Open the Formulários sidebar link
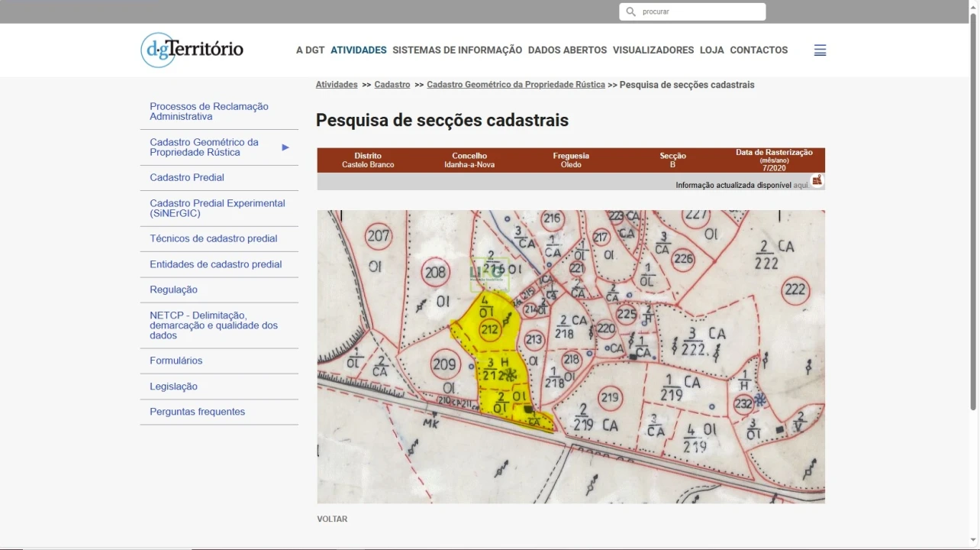This screenshot has width=980, height=550. 176,361
